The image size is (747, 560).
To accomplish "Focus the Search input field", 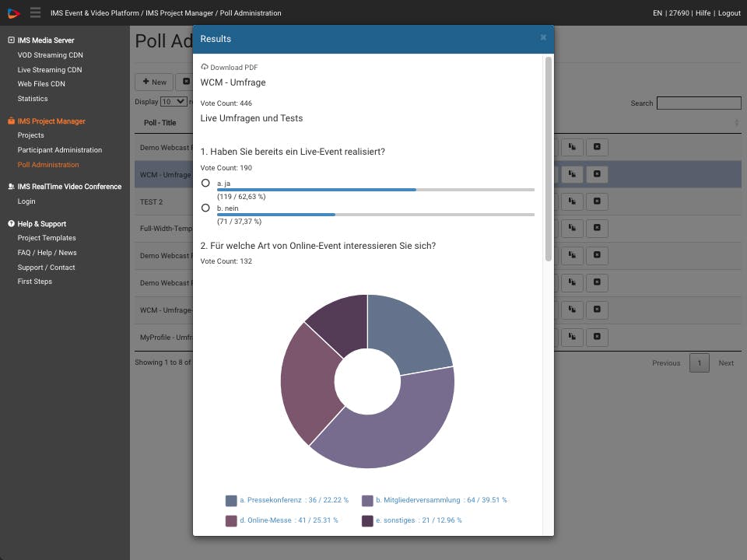I will pos(699,103).
